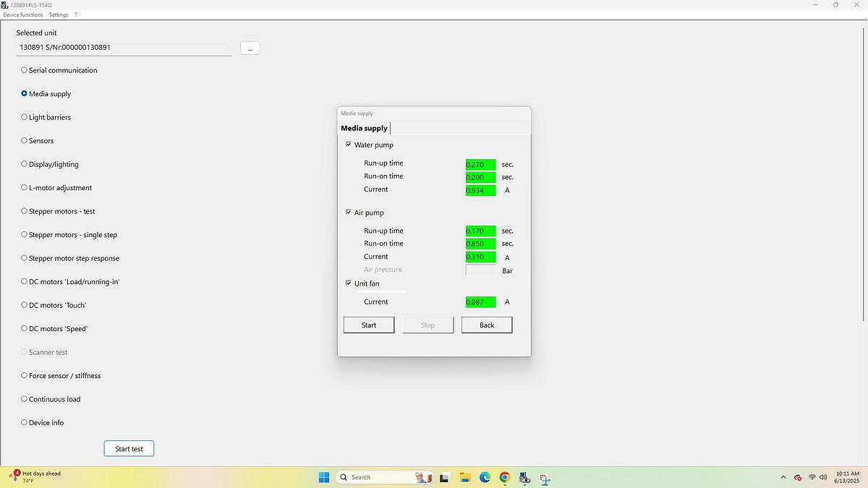Open Windows Start menu
The image size is (868, 488).
click(324, 477)
